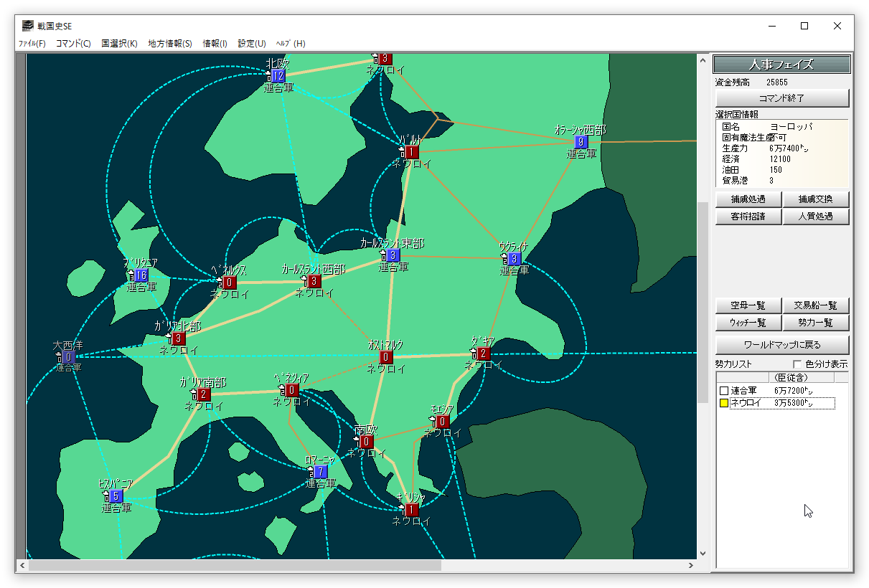869x588 pixels.
Task: Click the ワールドマップに戻る button
Action: point(782,345)
